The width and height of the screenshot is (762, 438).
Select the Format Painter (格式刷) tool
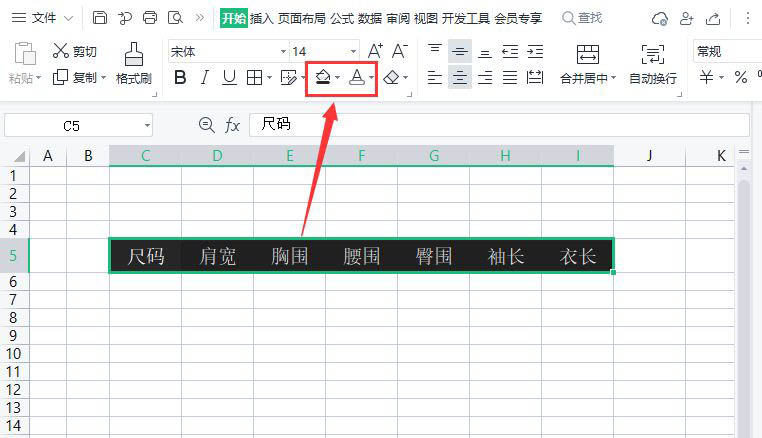(x=134, y=63)
